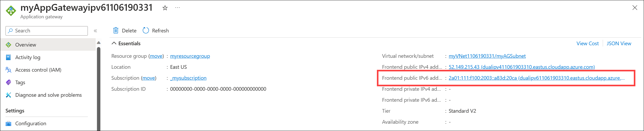Image resolution: width=644 pixels, height=131 pixels.
Task: Collapse the sidebar with double chevron
Action: 95,31
